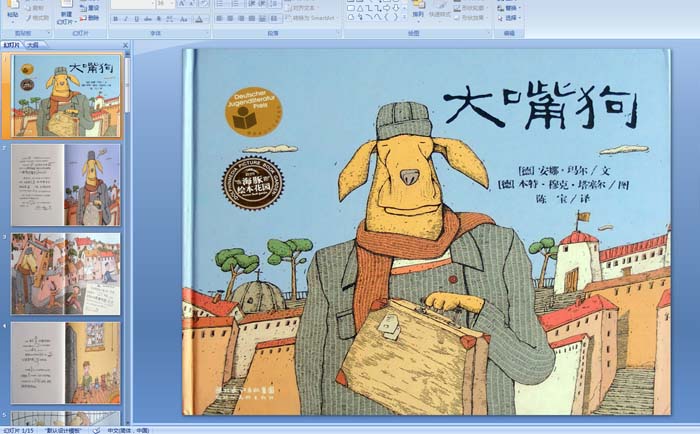Viewport: 700px width, 434px height.
Task: Select the Right Arrow shape in gallery
Action: [x=387, y=8]
